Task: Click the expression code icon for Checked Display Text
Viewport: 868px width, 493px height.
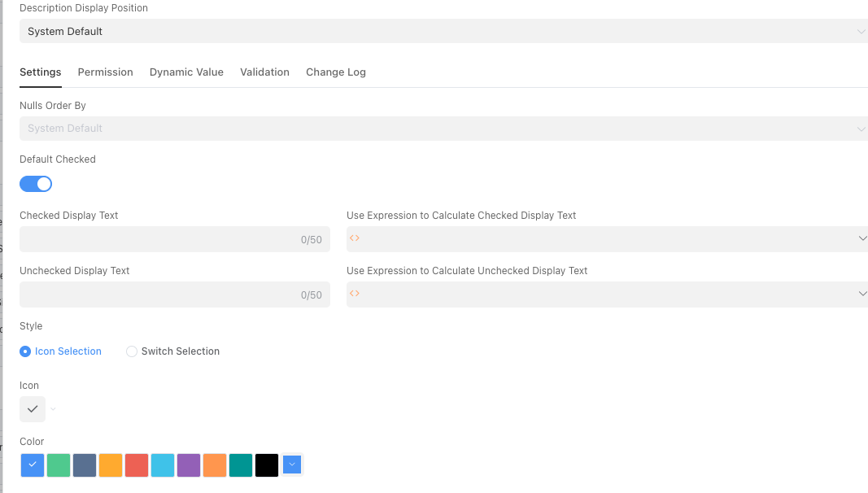Action: click(354, 238)
